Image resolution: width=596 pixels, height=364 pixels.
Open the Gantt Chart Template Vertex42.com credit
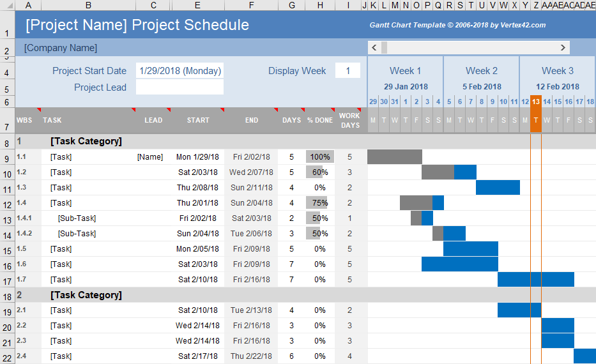457,26
